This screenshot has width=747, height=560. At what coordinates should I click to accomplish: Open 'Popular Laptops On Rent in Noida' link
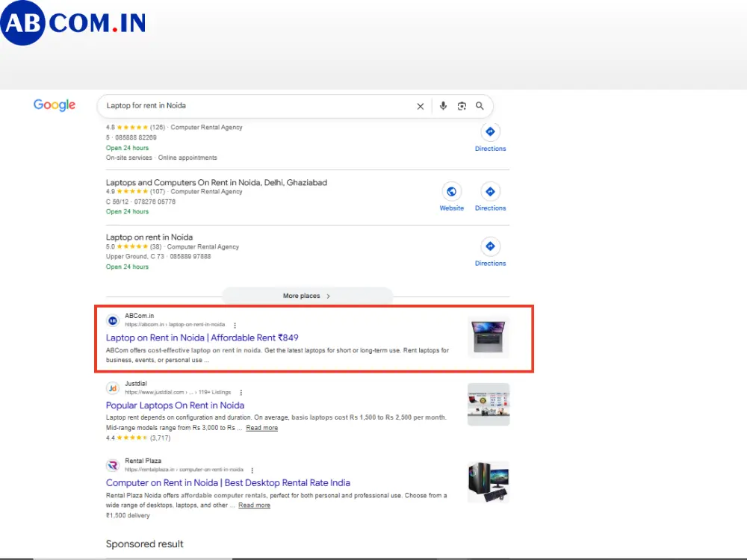(175, 405)
